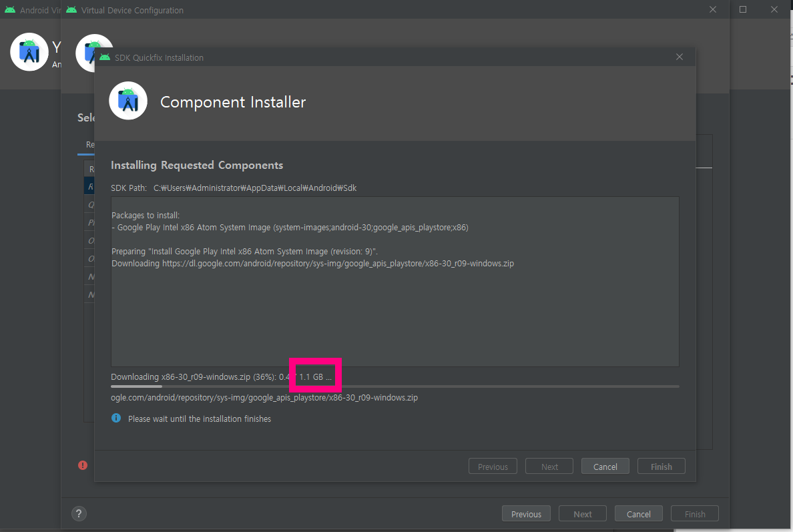The image size is (793, 532).
Task: Click Cancel in the Component Installer dialog
Action: [605, 467]
